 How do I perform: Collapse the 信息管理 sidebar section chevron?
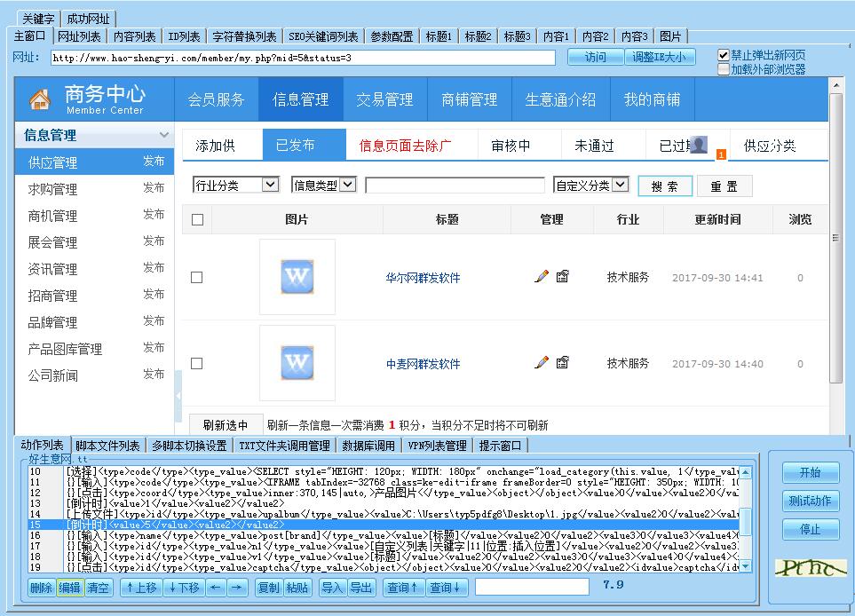163,135
